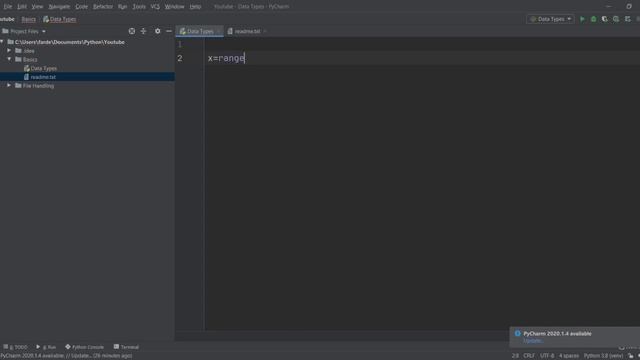The image size is (640, 360).
Task: Open the Navigate menu
Action: pos(59,7)
